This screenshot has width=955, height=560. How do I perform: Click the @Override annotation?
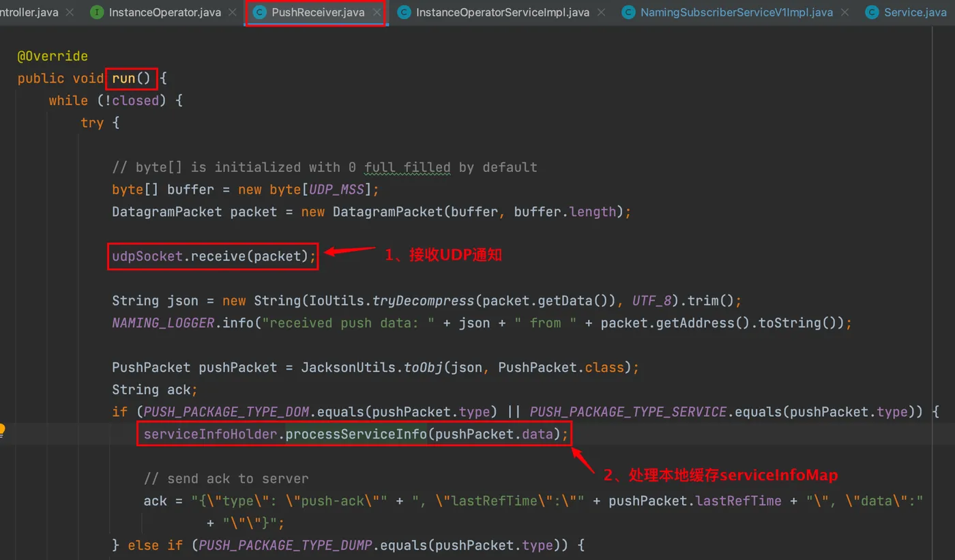click(x=53, y=56)
